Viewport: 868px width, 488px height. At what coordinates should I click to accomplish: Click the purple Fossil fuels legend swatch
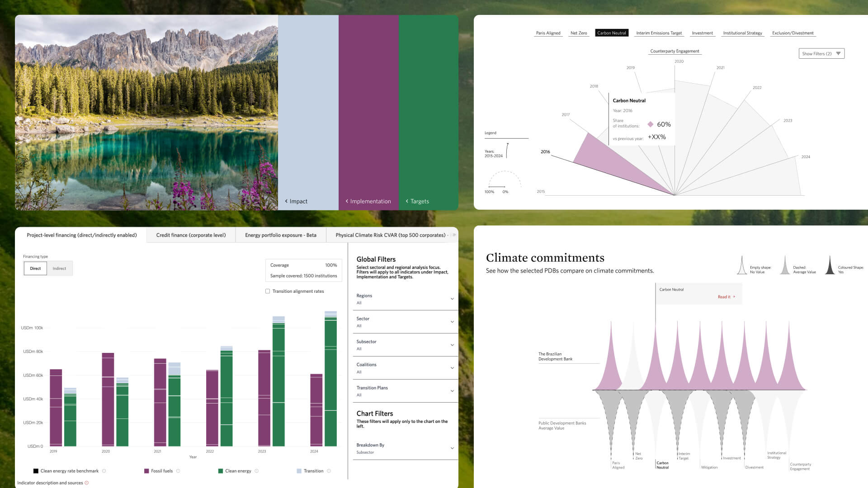(146, 471)
